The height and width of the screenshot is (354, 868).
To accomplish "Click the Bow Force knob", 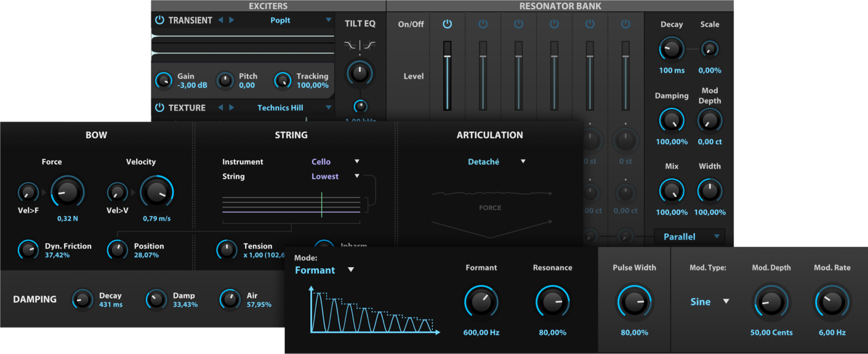I will [67, 192].
